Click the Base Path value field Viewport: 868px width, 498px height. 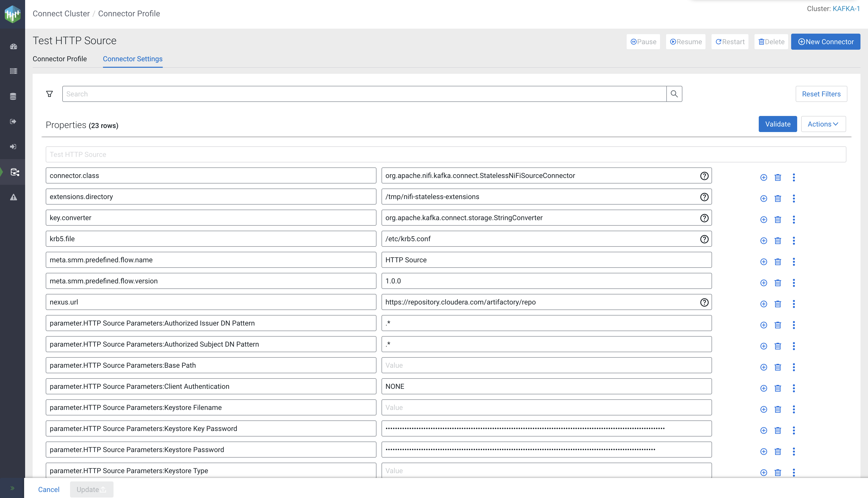(546, 365)
